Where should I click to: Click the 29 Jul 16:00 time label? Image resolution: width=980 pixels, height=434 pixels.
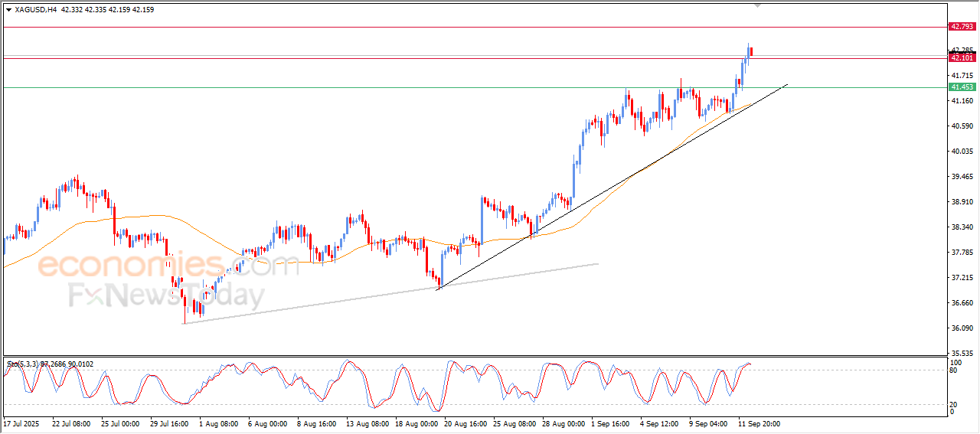[x=169, y=423]
